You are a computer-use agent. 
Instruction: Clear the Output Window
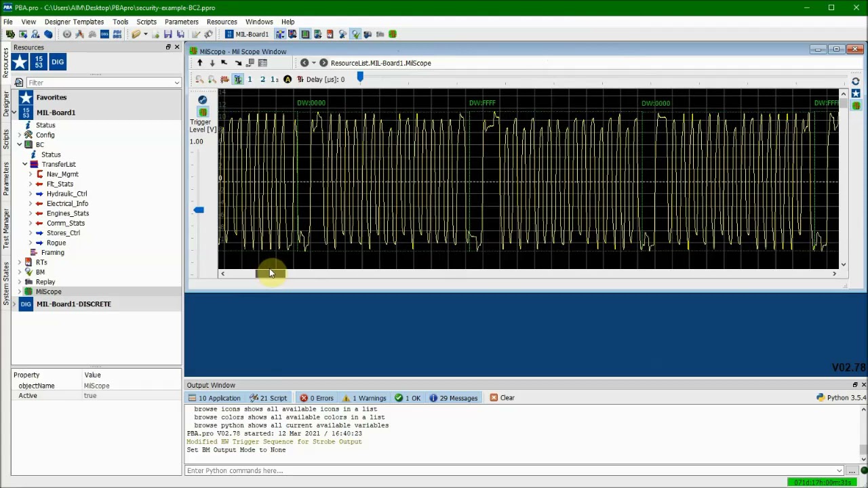pyautogui.click(x=502, y=398)
